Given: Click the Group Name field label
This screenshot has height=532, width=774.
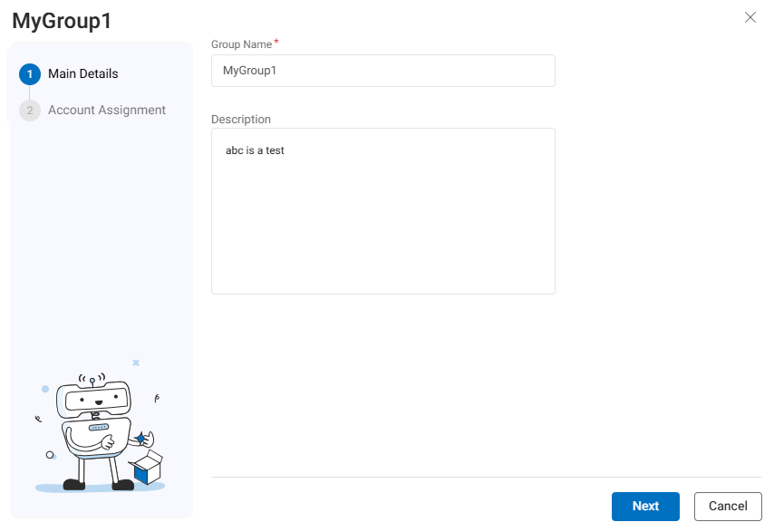Looking at the screenshot, I should (x=241, y=44).
